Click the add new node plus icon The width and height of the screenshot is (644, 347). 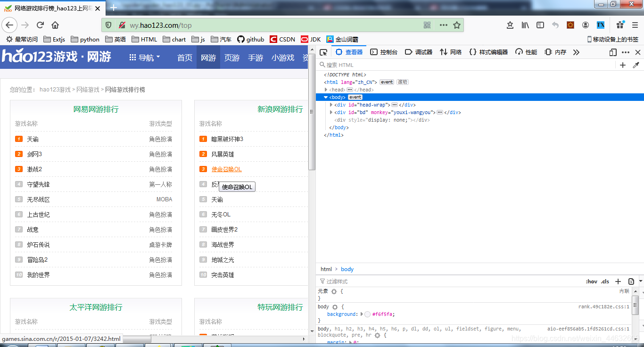pyautogui.click(x=623, y=65)
